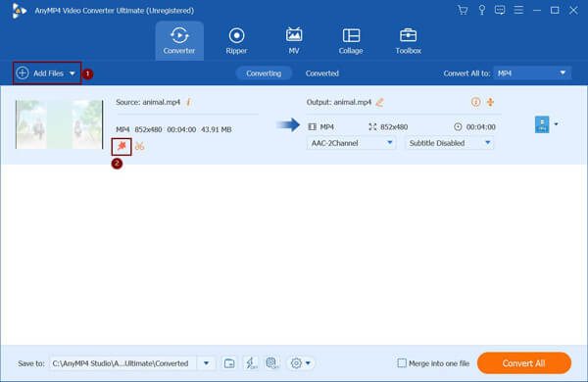Click the output duration clock icon
Viewport: 588px width, 382px height.
[x=458, y=126]
